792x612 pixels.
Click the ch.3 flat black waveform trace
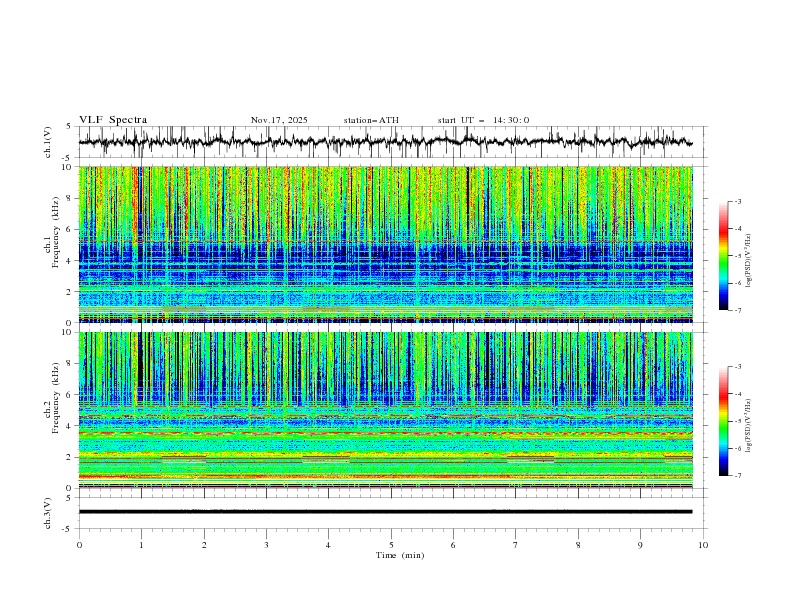(x=385, y=512)
